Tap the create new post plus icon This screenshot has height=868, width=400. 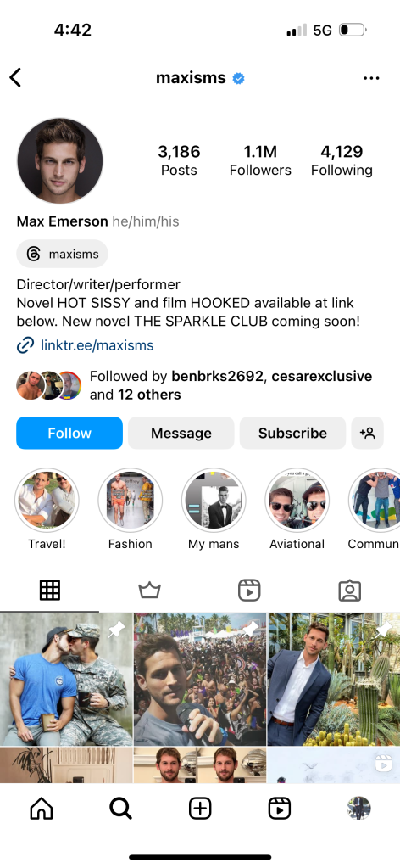(200, 809)
